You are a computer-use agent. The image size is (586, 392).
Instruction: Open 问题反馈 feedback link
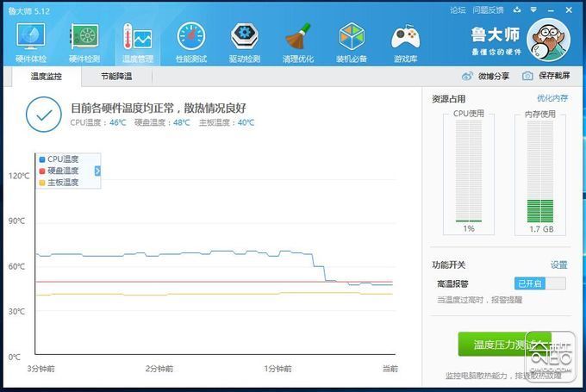pyautogui.click(x=488, y=10)
